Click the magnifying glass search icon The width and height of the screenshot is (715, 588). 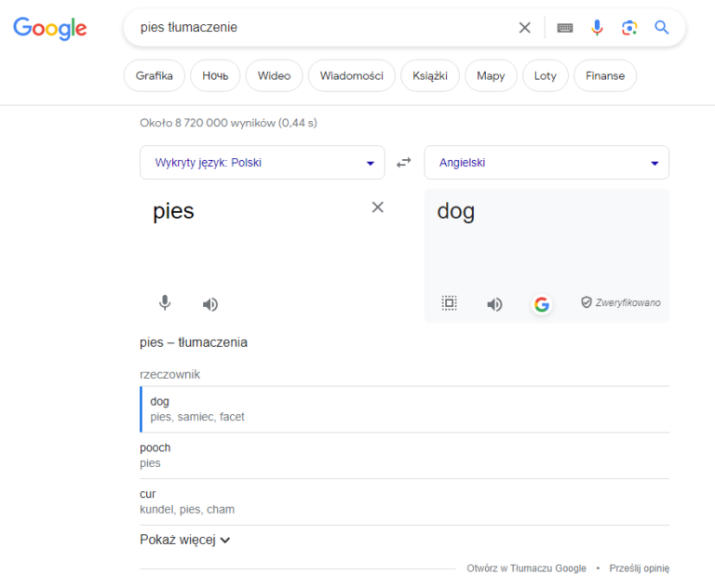click(x=662, y=28)
